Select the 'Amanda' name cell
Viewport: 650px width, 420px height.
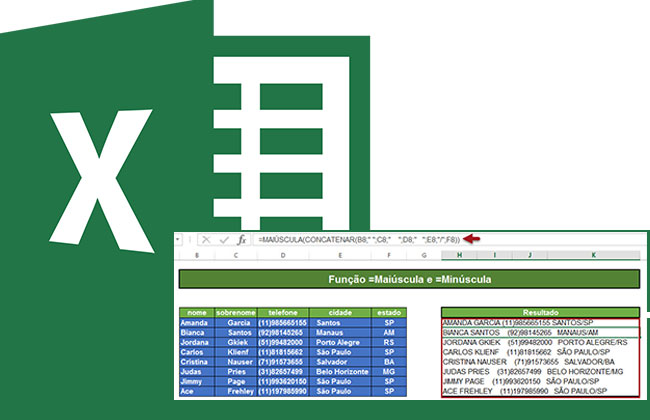coord(197,323)
